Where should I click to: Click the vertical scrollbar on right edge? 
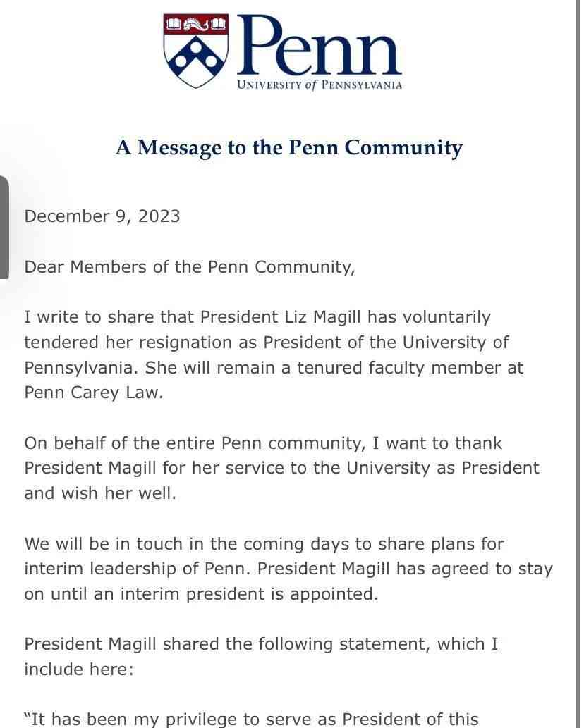(578, 364)
